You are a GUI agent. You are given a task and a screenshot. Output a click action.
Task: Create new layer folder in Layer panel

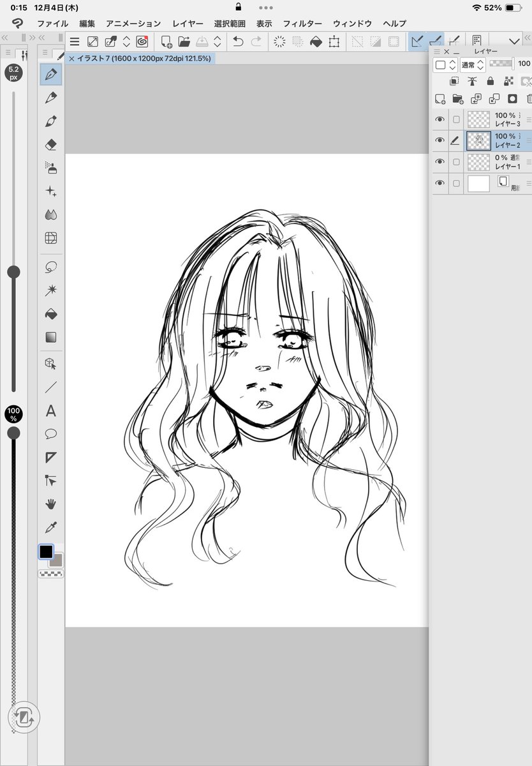457,98
